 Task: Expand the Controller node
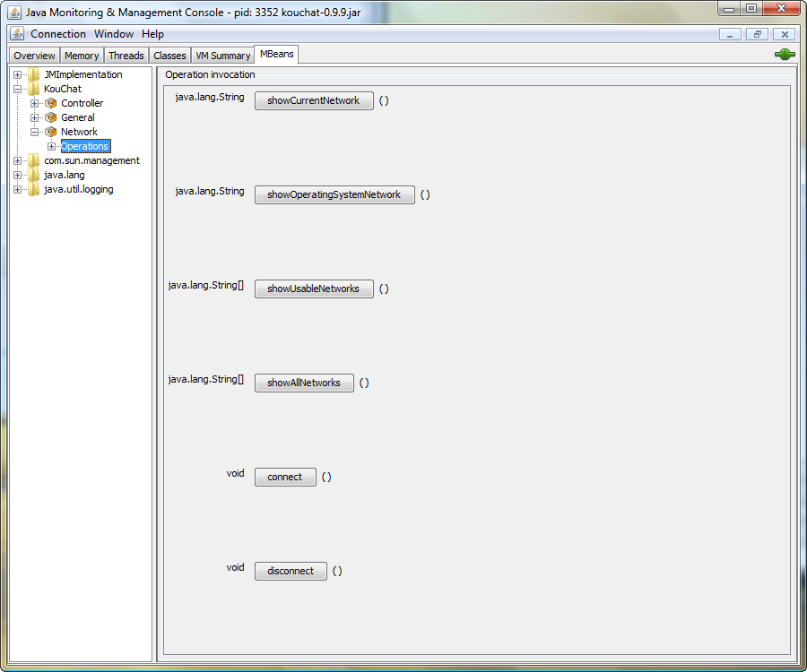(x=34, y=103)
